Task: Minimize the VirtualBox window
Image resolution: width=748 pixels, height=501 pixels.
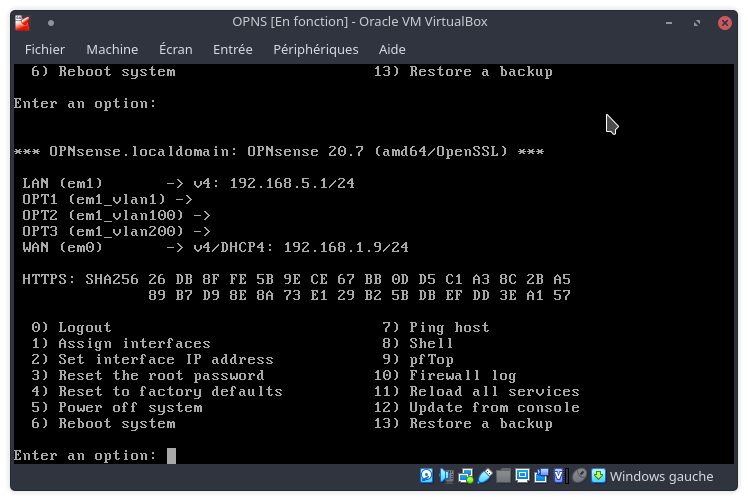Action: point(669,22)
